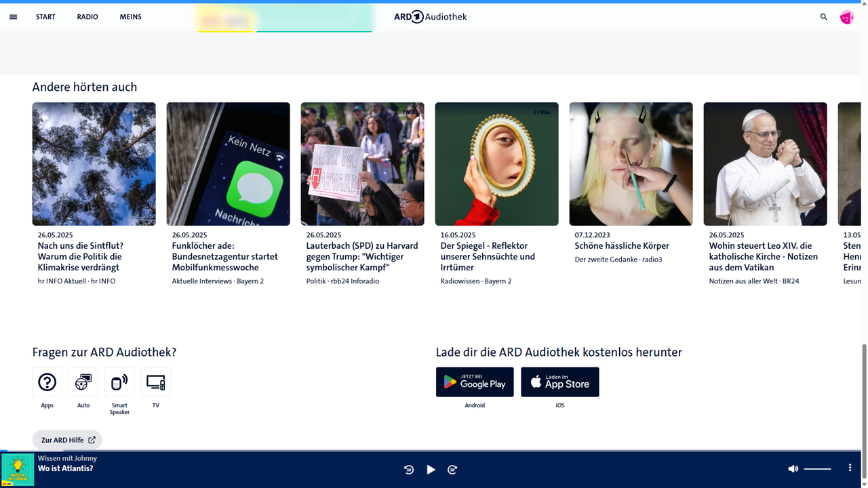Open 'Lauterbach (SPD) zu Harvard' episode title
The height and width of the screenshot is (488, 868).
coord(362,257)
